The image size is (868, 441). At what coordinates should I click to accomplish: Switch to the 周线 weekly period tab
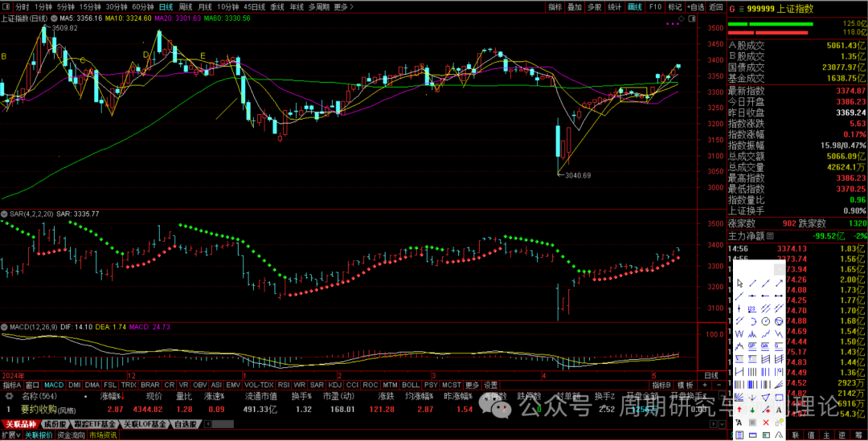(186, 6)
